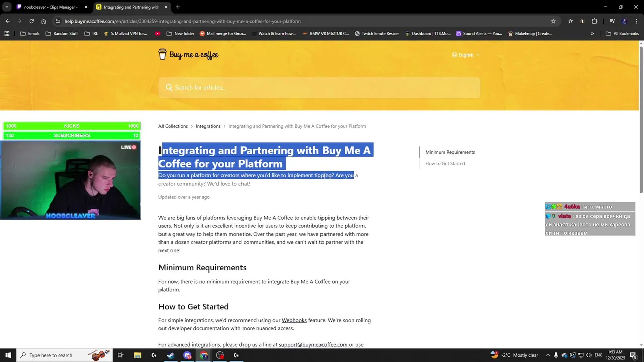The width and height of the screenshot is (644, 362).
Task: Open the New folder bookmark folder
Action: (180, 34)
